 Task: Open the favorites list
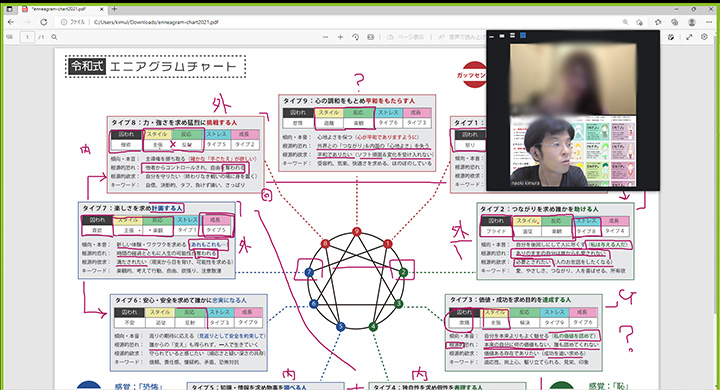pos(658,22)
